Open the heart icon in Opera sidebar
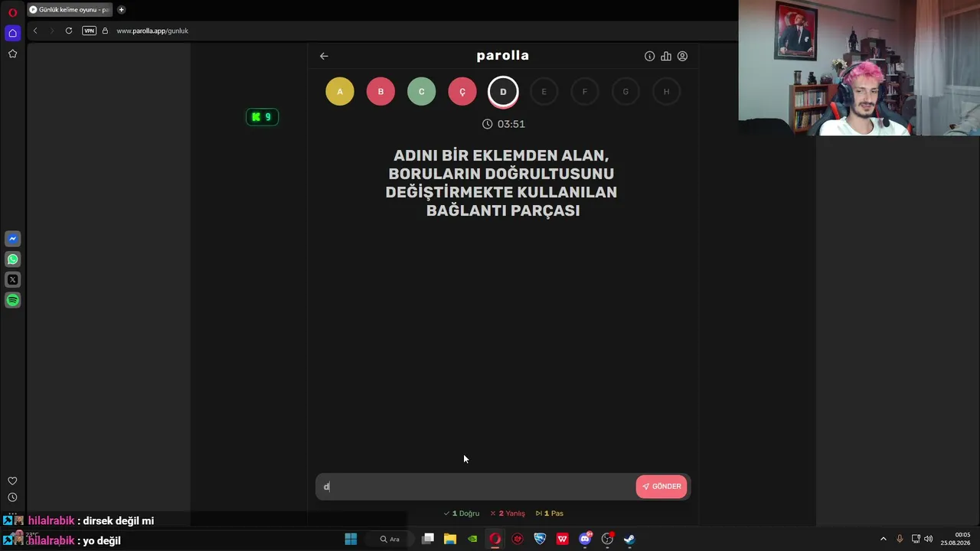Image resolution: width=980 pixels, height=551 pixels. [x=12, y=481]
